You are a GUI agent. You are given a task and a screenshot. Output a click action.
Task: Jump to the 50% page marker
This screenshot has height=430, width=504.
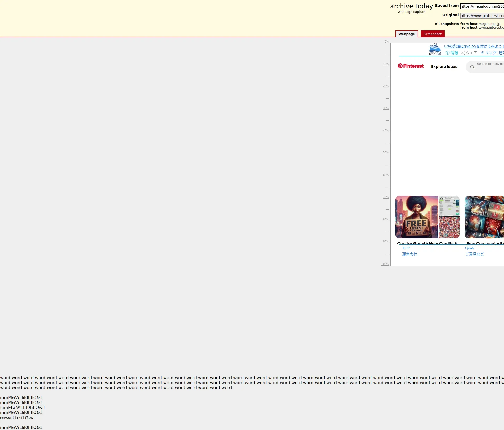coord(386,153)
